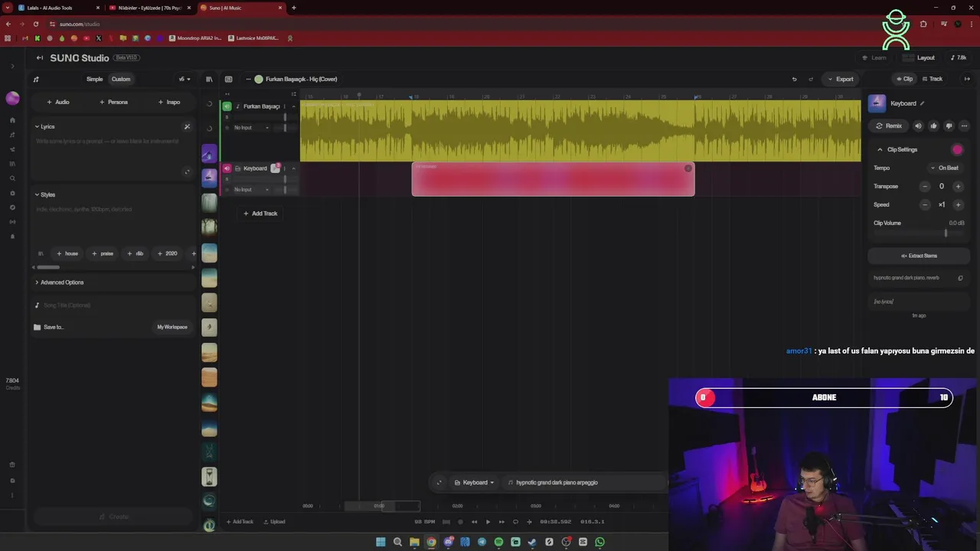The height and width of the screenshot is (551, 980).
Task: Rename the Keyboard clip with pencil icon
Action: (922, 103)
